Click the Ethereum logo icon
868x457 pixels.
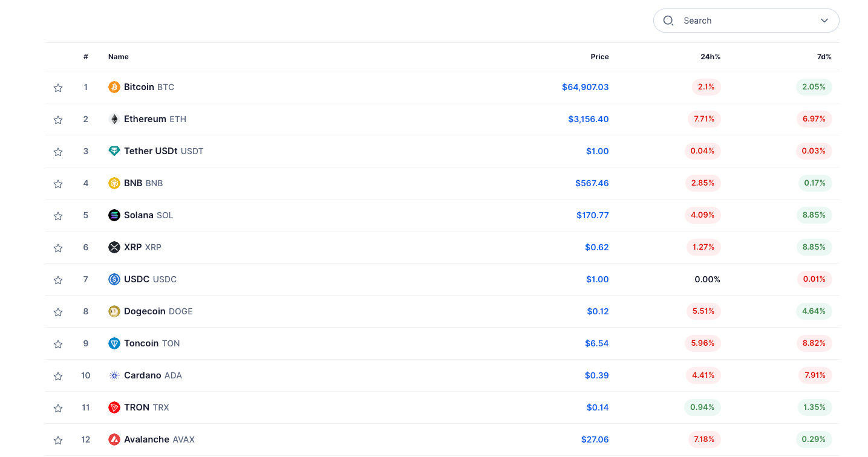(114, 119)
